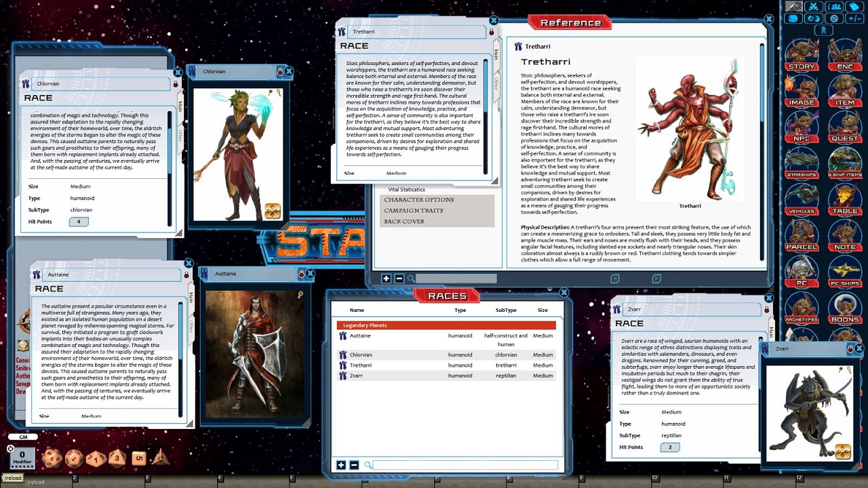Click the search field in the Races window
Viewport: 868px width, 488px height.
(x=462, y=464)
